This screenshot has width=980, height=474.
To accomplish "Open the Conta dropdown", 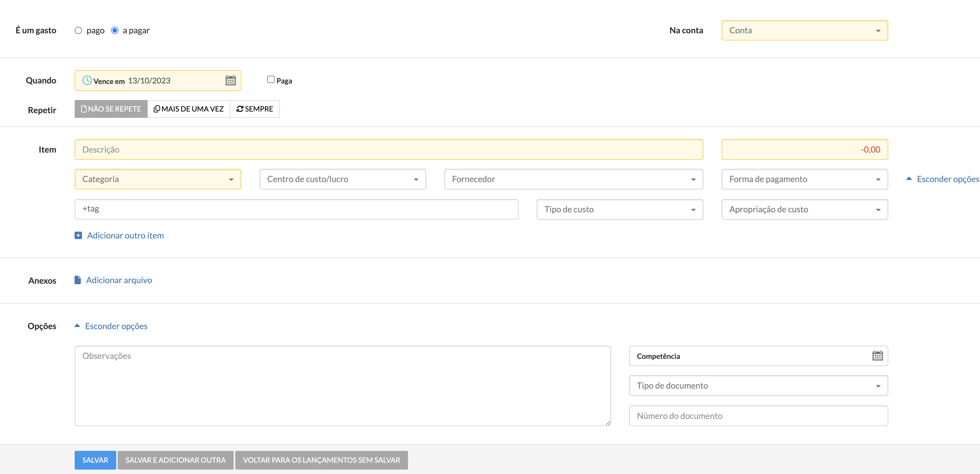I will click(x=804, y=30).
